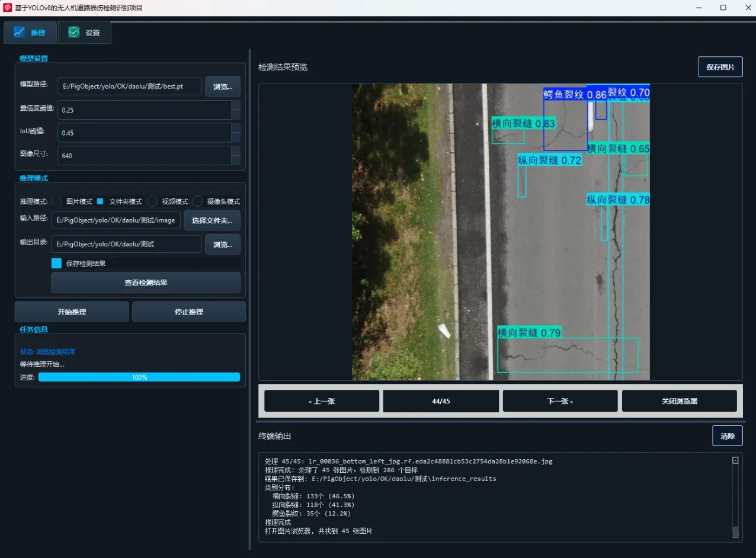Click the '纵向裂缝: 118个 (41.3%)' log line

(313, 505)
